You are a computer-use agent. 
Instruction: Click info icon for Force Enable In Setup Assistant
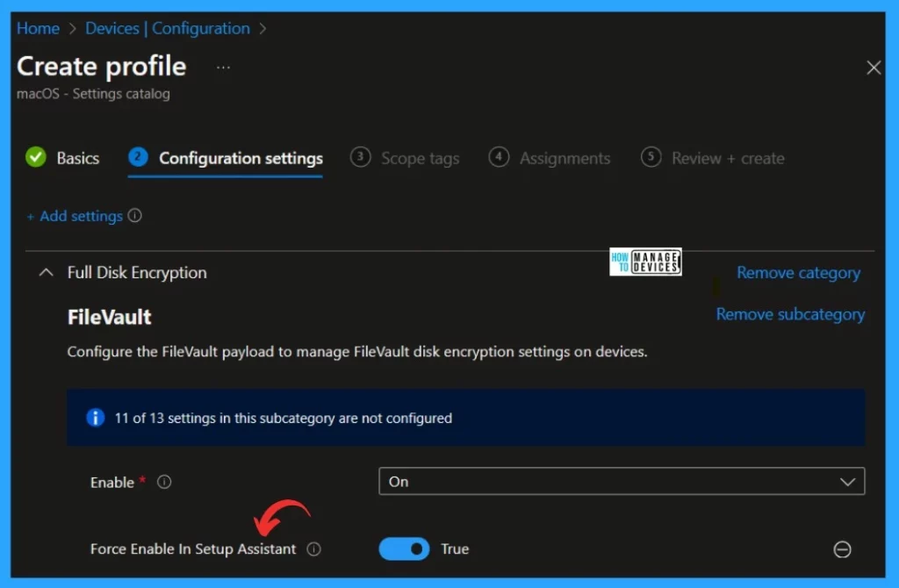pos(313,549)
